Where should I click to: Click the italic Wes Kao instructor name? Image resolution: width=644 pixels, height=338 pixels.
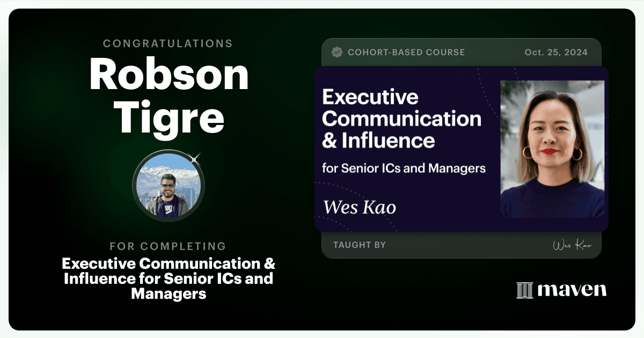[360, 207]
